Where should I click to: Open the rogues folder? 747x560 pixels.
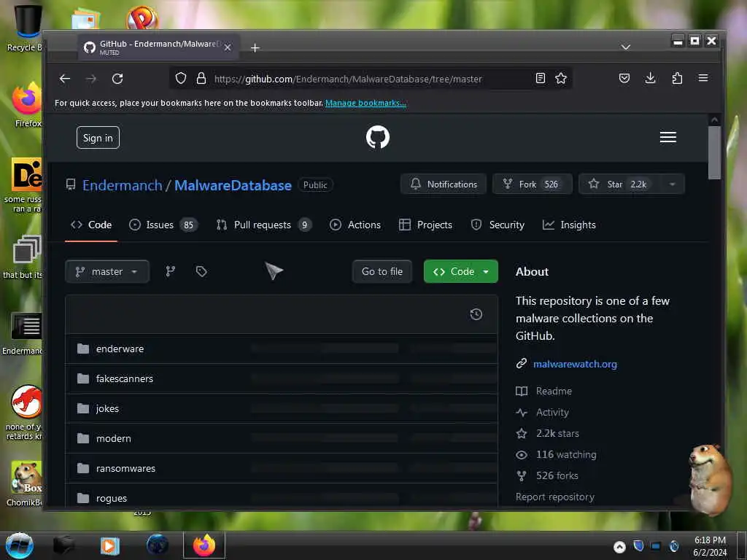coord(112,499)
